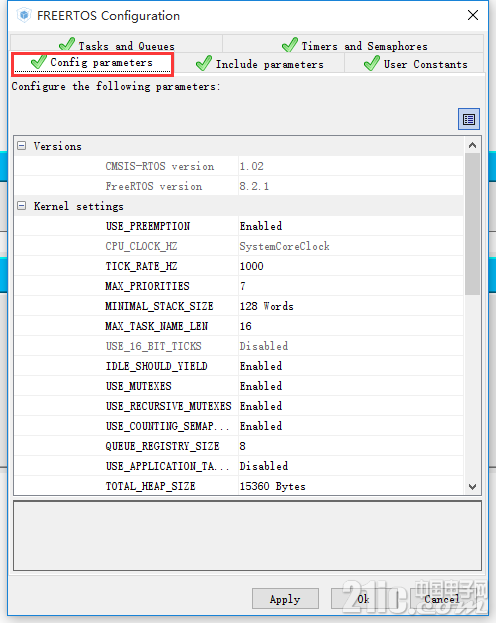
Task: Confirm with the Ok button
Action: 364,599
